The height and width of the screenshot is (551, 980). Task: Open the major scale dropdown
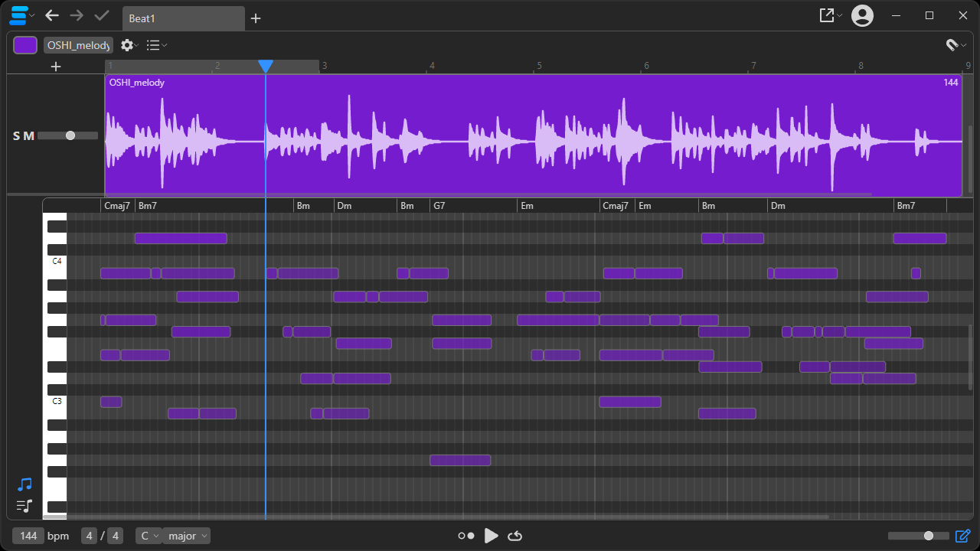tap(184, 536)
